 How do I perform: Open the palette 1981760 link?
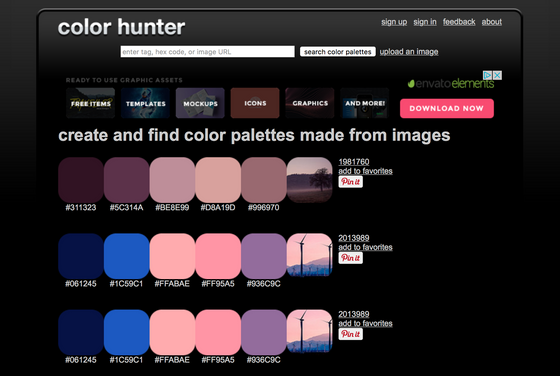[354, 162]
